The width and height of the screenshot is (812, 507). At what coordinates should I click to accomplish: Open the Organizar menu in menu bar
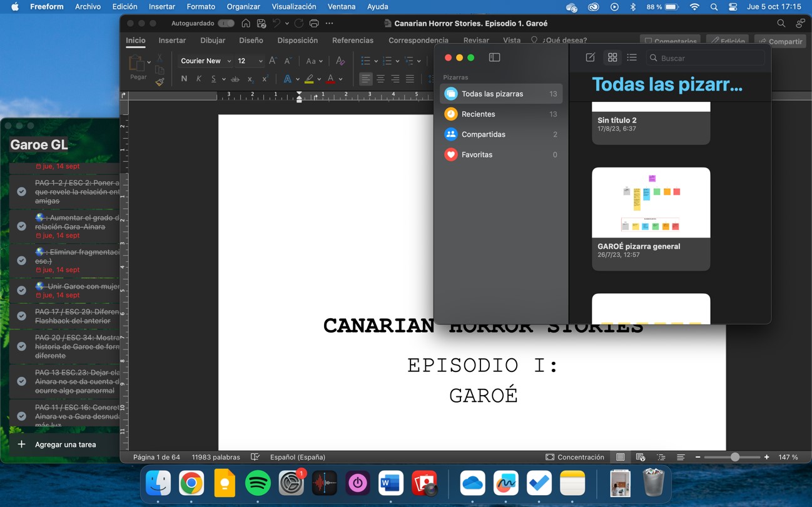click(243, 6)
